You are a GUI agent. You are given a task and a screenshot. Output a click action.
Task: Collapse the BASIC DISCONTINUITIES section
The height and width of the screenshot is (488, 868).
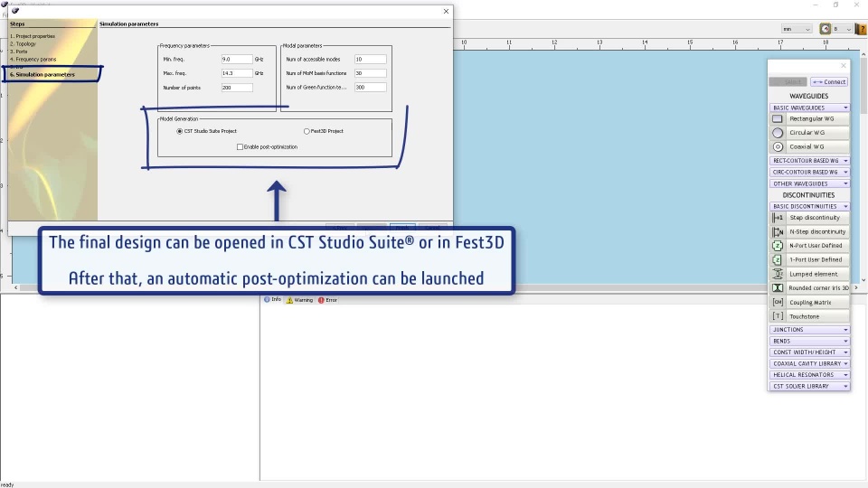click(x=809, y=206)
